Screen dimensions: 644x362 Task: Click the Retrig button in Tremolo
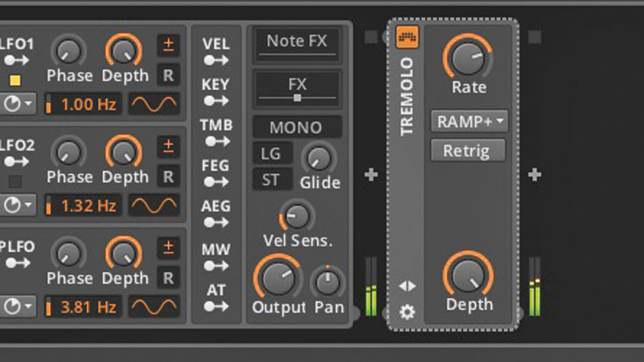point(467,151)
